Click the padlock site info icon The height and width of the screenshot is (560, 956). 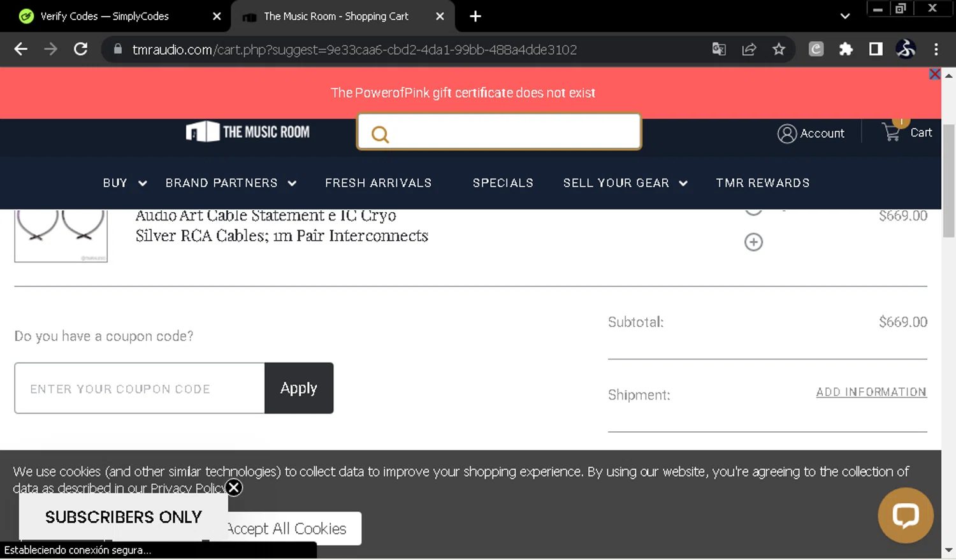(x=117, y=49)
